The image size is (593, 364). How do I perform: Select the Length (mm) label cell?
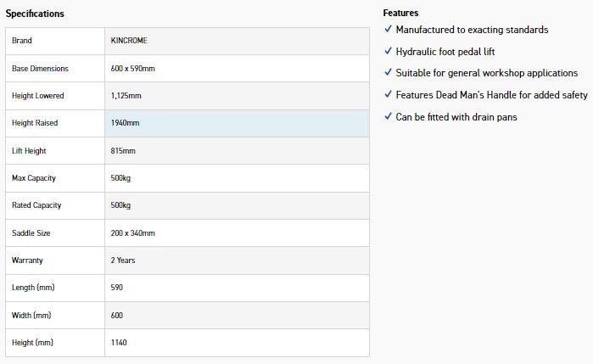point(32,288)
